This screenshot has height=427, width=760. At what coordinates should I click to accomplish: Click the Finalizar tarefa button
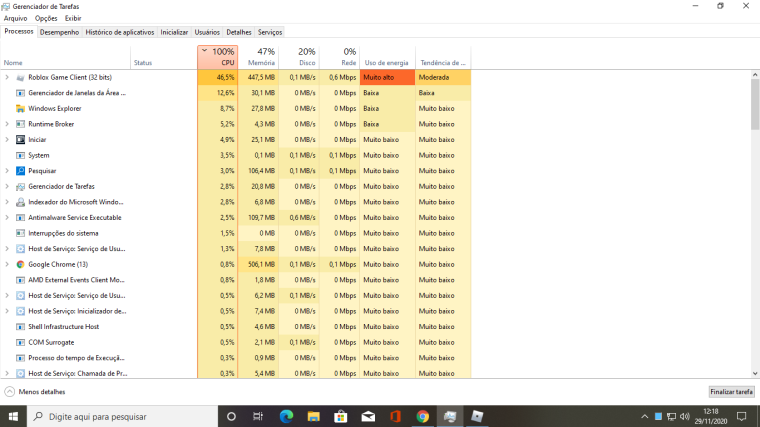(x=731, y=392)
